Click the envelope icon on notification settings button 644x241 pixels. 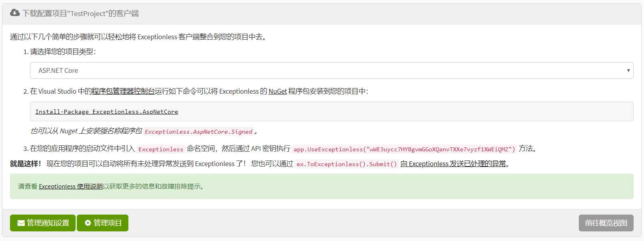pyautogui.click(x=21, y=223)
